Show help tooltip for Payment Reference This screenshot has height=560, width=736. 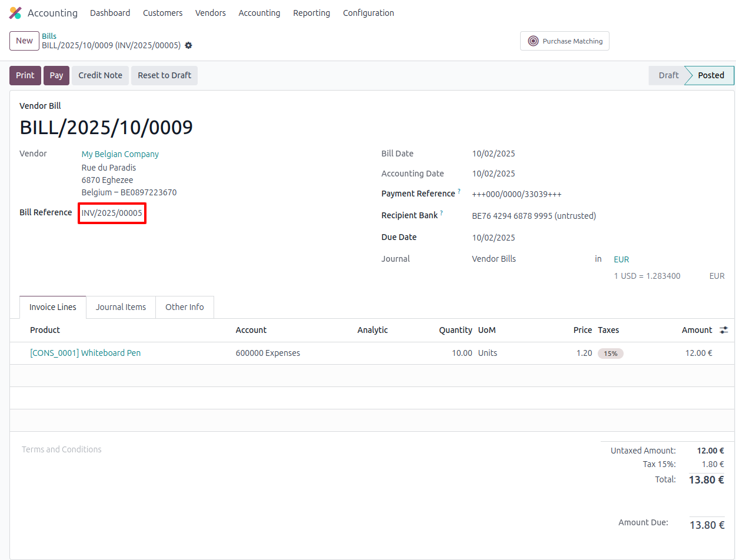459,191
